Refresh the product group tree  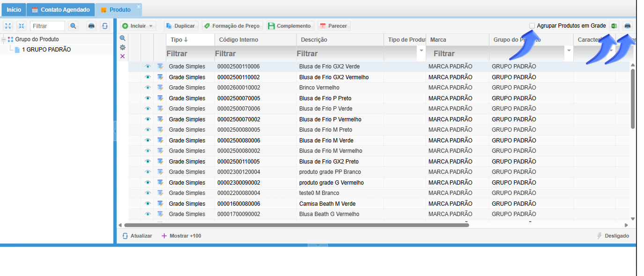coord(105,26)
